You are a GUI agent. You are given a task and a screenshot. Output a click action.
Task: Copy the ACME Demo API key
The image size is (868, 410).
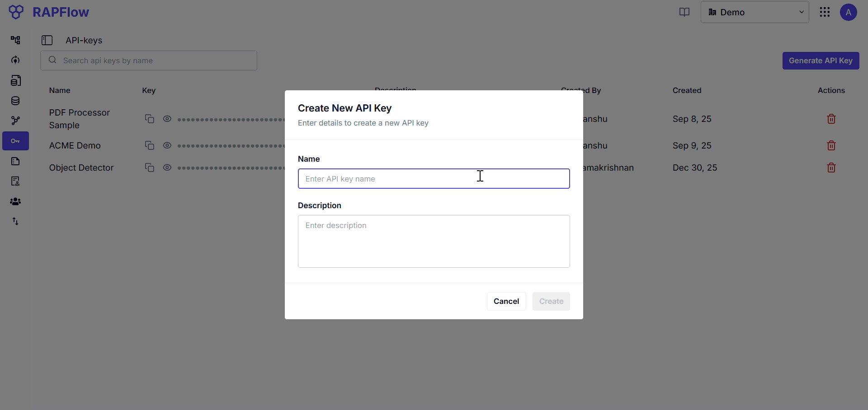(x=149, y=145)
